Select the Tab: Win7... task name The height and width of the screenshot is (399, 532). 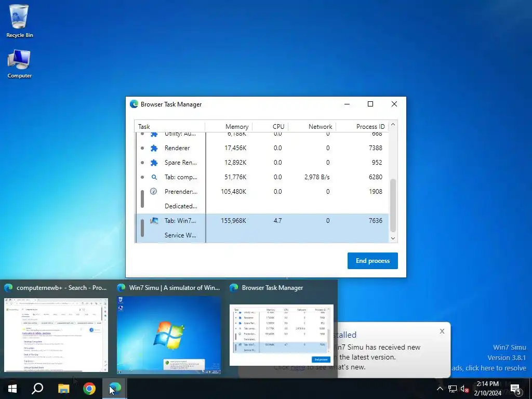180,220
